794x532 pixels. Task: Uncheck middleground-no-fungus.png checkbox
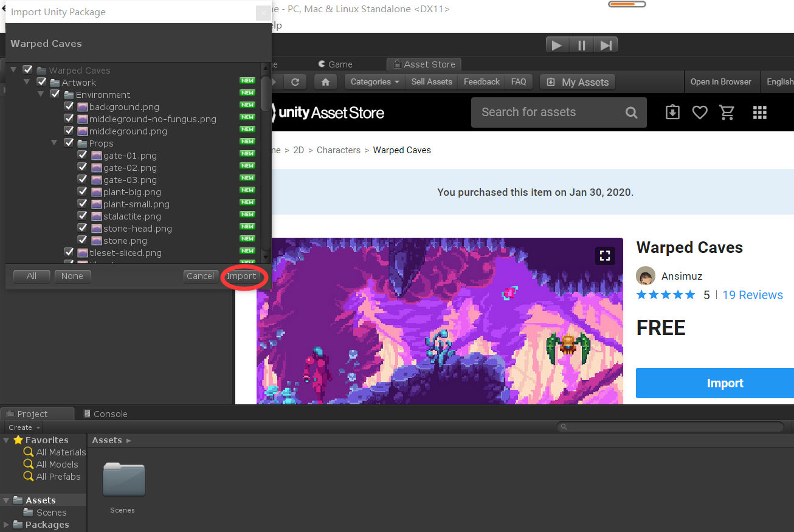pyautogui.click(x=69, y=119)
